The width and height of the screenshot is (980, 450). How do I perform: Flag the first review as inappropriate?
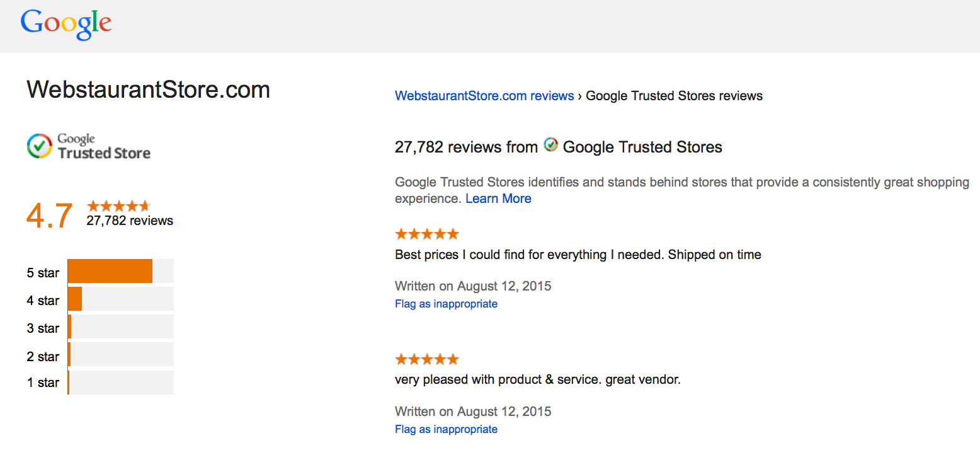446,304
